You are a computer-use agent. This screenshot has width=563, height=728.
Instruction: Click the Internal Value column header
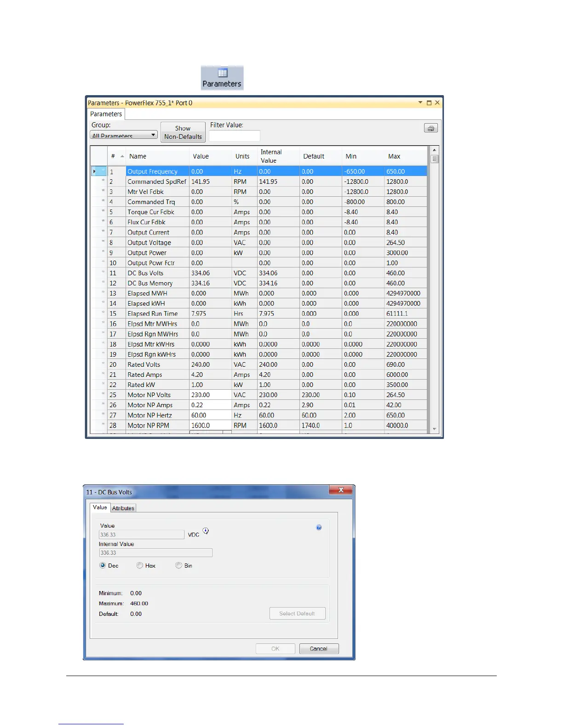pyautogui.click(x=278, y=156)
